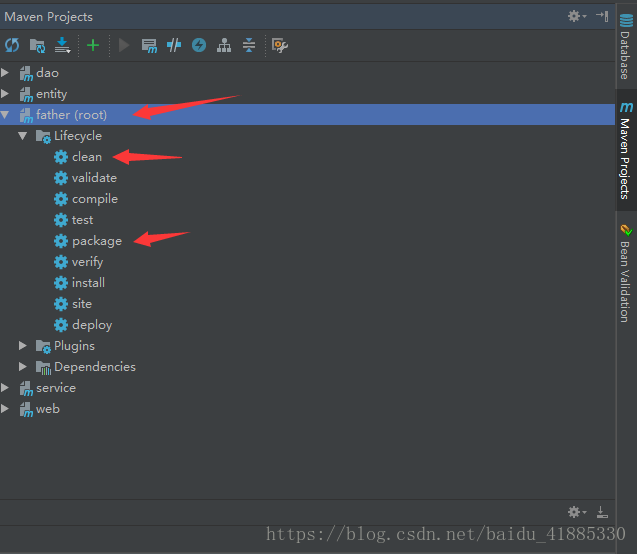Open Maven Projects panel gear menu
This screenshot has width=637, height=554.
point(577,16)
